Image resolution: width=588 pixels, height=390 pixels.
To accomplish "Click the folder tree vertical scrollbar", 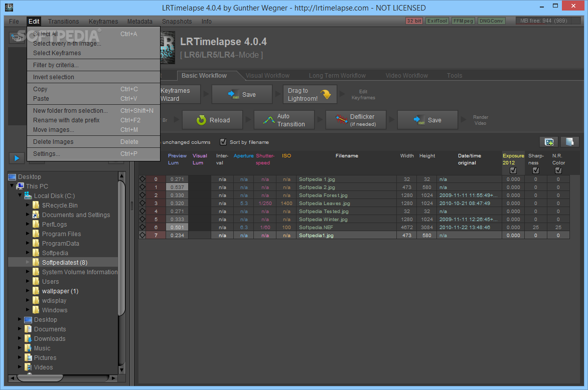I will [121, 247].
